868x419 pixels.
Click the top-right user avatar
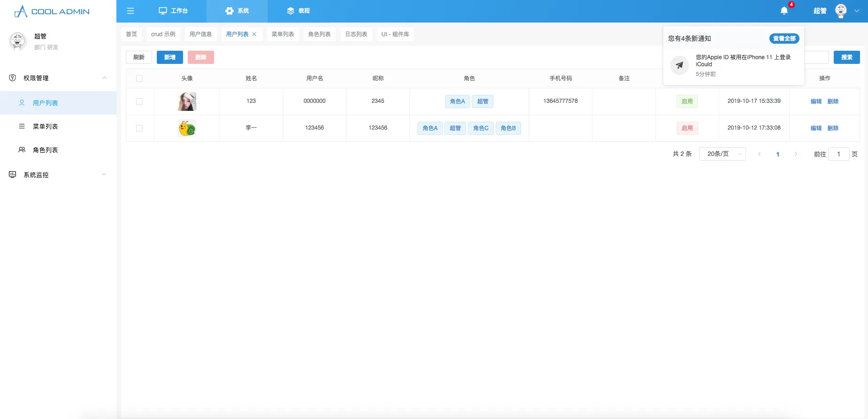pos(841,11)
